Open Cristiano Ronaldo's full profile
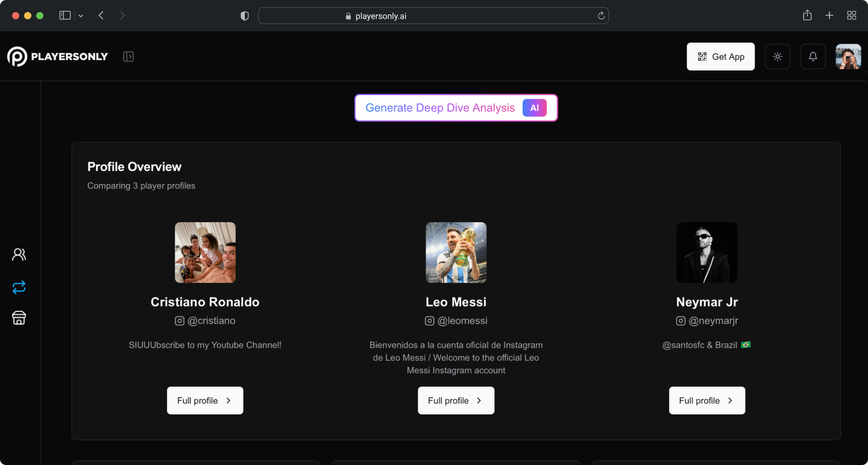 [205, 401]
